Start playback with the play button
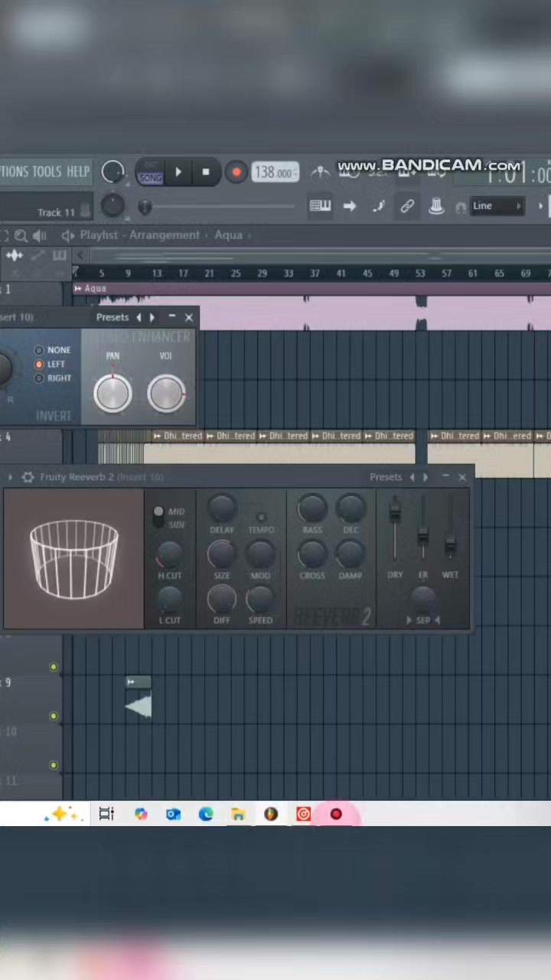This screenshot has width=551, height=980. point(178,172)
